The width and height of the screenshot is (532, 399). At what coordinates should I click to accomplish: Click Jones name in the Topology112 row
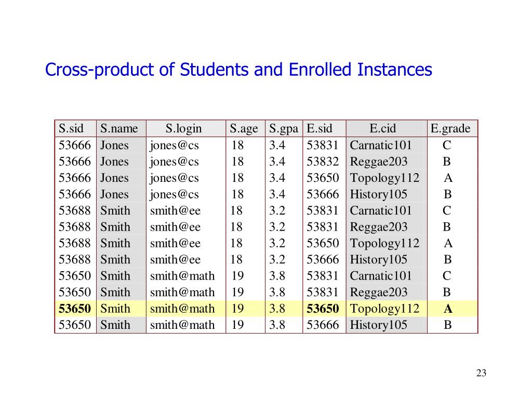pyautogui.click(x=114, y=178)
